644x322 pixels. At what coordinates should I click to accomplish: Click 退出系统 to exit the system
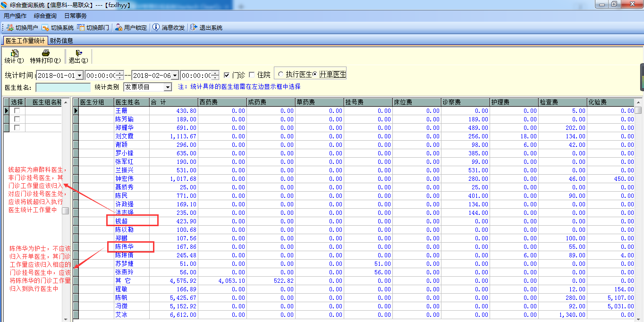click(194, 28)
